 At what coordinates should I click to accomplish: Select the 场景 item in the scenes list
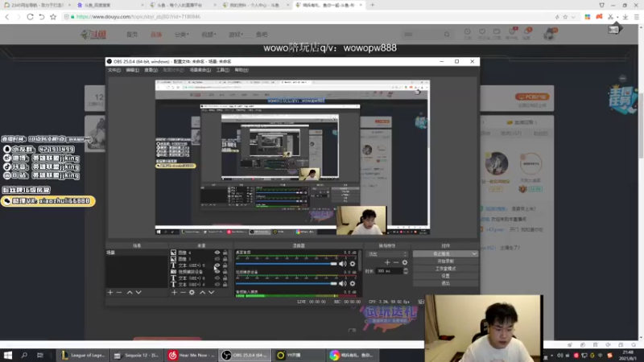tap(136, 253)
